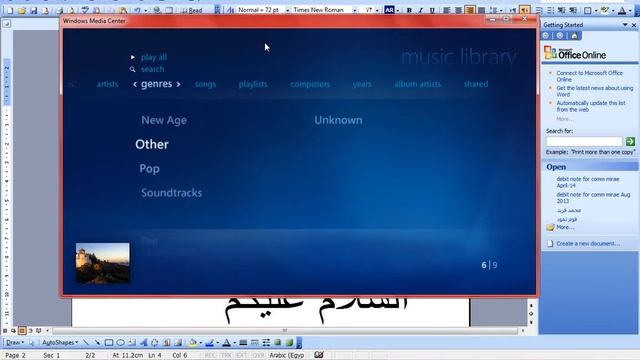Open the Read layout button in Word
Viewport: 640px width, 360px height.
point(192,10)
